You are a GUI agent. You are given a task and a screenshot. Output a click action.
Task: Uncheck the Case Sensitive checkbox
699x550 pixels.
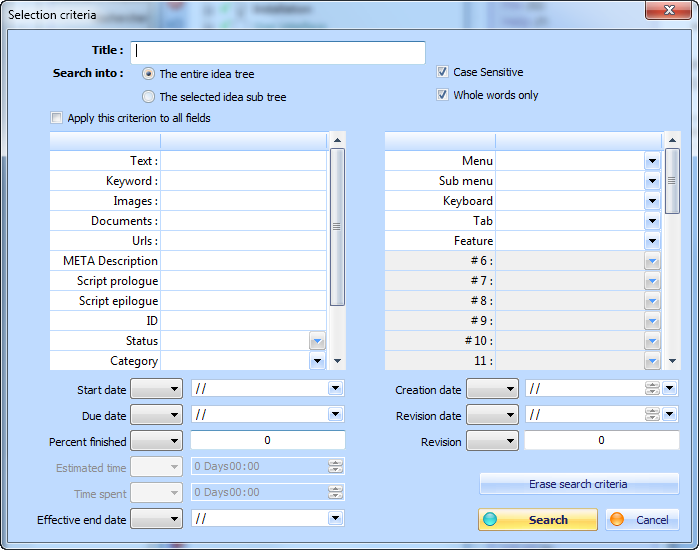[x=442, y=72]
